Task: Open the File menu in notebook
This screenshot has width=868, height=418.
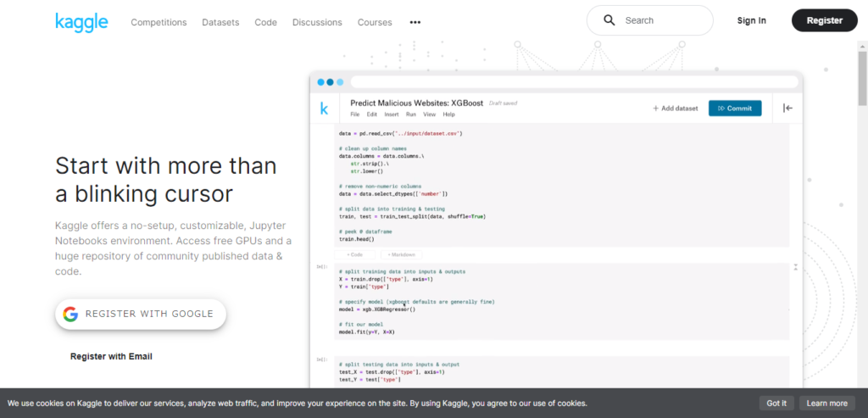Action: click(355, 114)
